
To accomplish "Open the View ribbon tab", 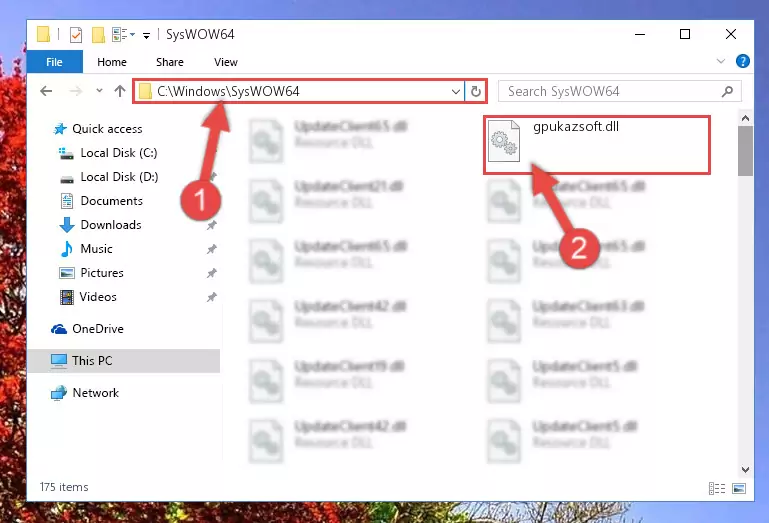I will coord(226,62).
